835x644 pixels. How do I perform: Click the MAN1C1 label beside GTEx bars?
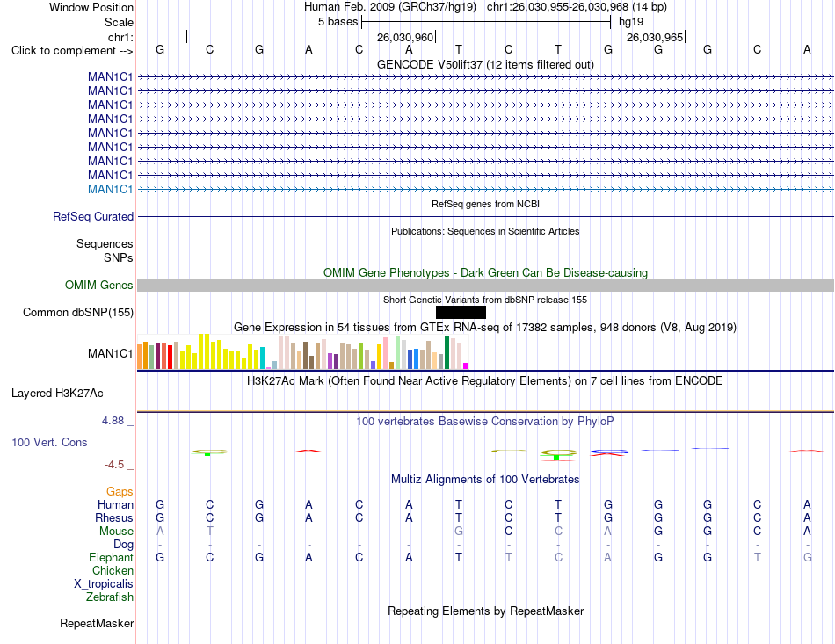point(110,353)
